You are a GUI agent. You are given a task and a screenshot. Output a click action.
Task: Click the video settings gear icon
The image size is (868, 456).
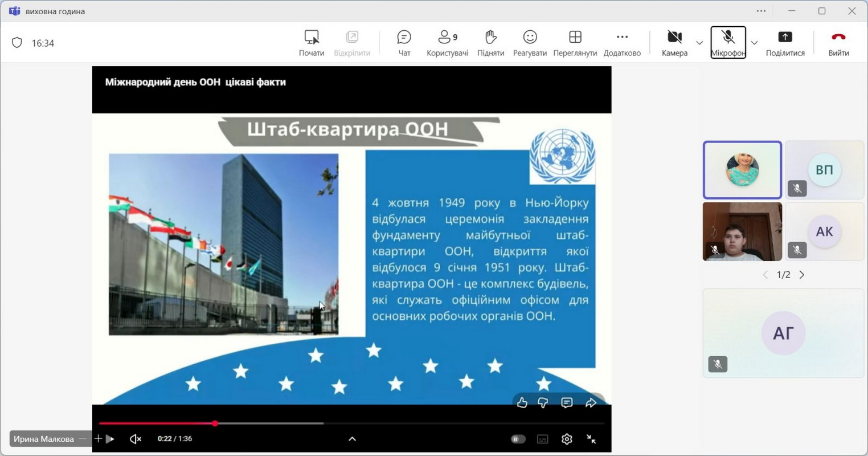point(567,439)
